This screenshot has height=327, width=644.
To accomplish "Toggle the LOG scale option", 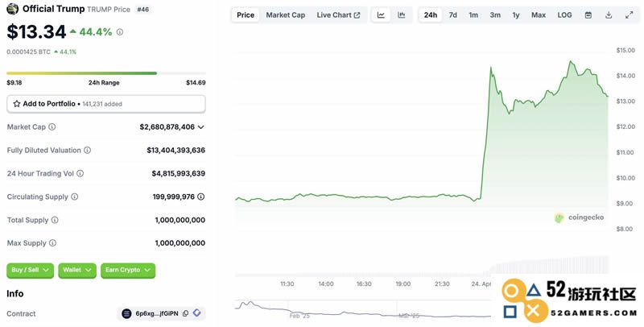I will 564,15.
